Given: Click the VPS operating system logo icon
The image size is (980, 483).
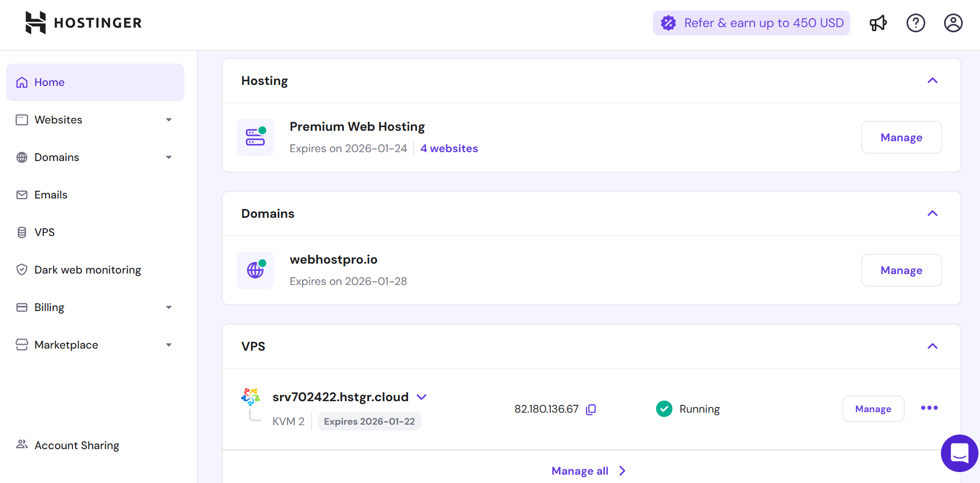Looking at the screenshot, I should (251, 397).
